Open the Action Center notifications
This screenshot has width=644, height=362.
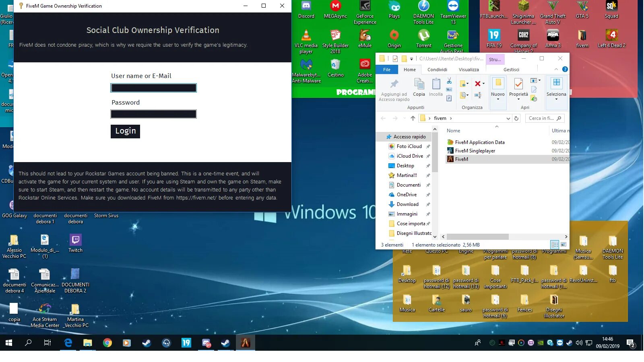[631, 343]
